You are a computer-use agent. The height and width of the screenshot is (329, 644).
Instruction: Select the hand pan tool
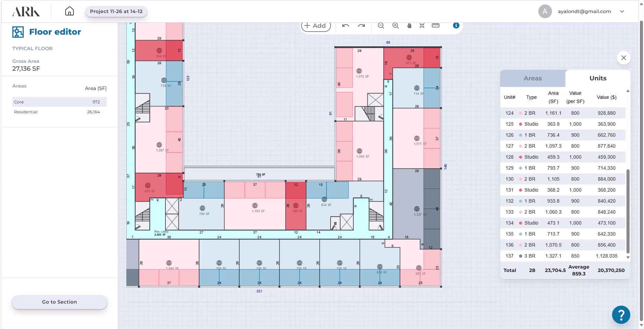pyautogui.click(x=409, y=26)
